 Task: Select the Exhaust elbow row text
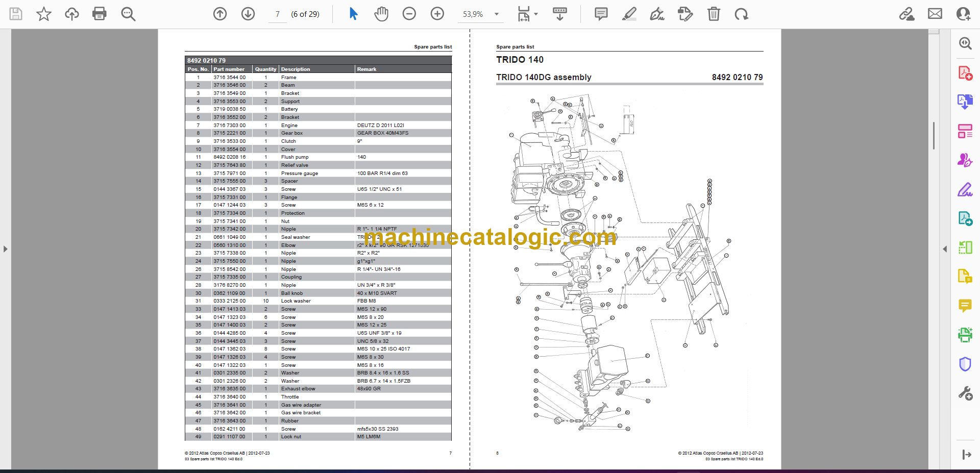[x=298, y=389]
